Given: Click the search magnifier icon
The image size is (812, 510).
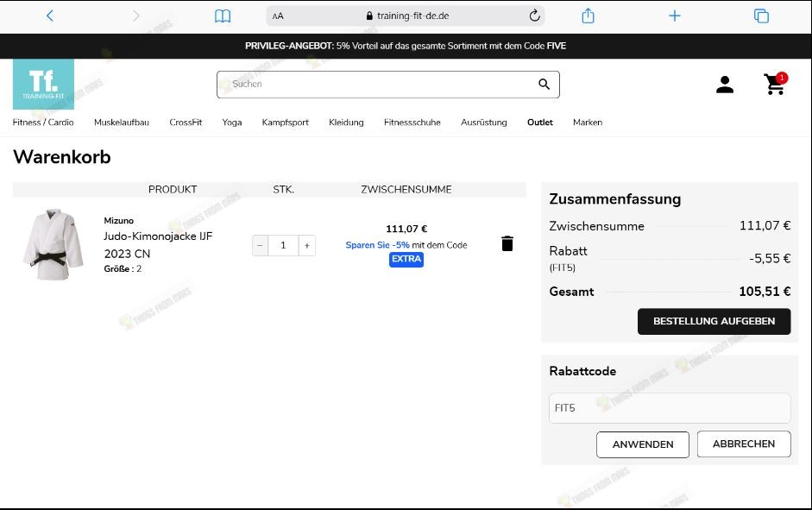Looking at the screenshot, I should point(544,85).
